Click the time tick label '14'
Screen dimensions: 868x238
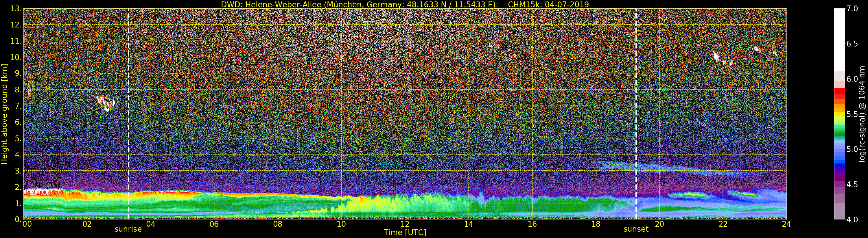[468, 224]
